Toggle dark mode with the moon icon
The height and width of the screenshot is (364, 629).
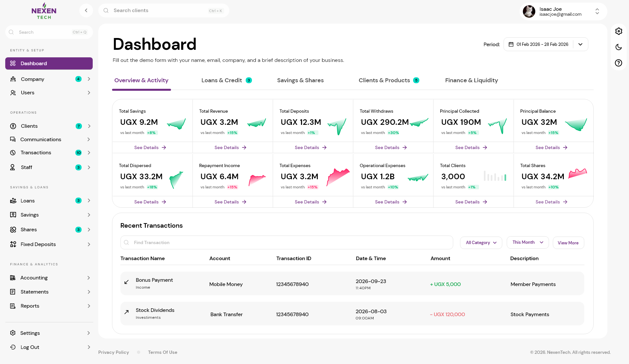point(619,47)
